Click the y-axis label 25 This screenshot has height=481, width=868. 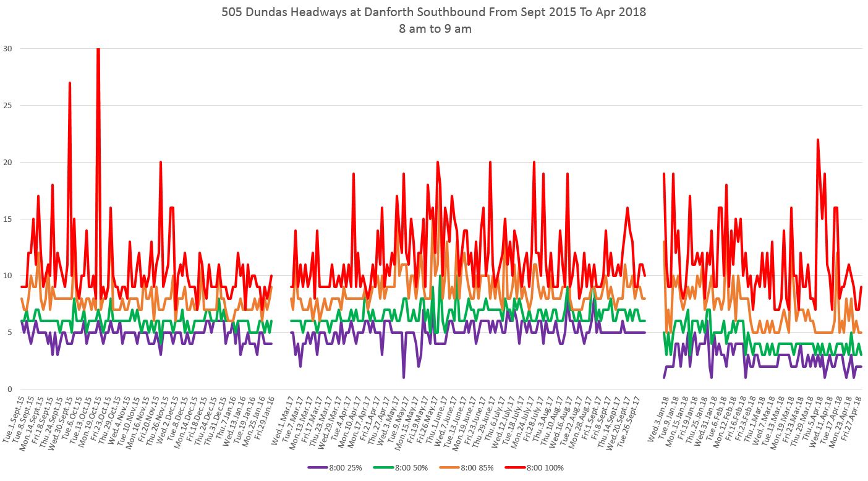[8, 105]
